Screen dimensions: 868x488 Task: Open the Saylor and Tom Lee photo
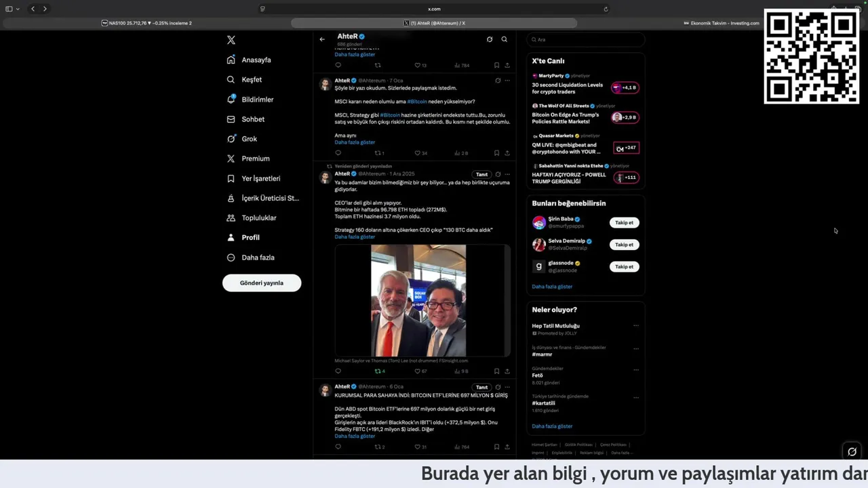point(418,300)
